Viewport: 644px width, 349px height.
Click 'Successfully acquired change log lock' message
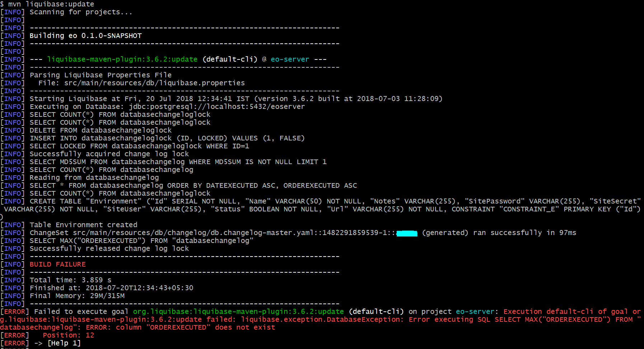pyautogui.click(x=109, y=154)
